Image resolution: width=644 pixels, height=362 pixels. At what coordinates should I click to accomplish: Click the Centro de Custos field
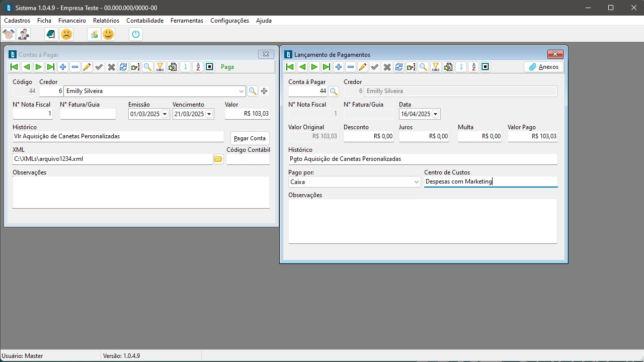pyautogui.click(x=491, y=182)
